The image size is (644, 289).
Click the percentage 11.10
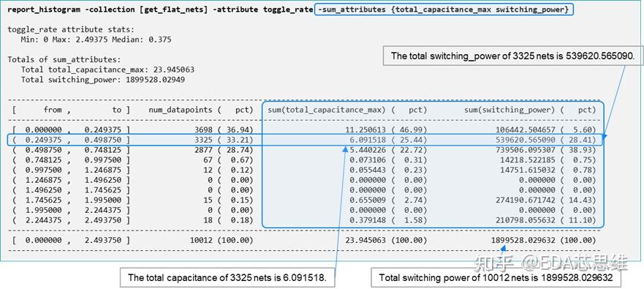click(x=580, y=220)
